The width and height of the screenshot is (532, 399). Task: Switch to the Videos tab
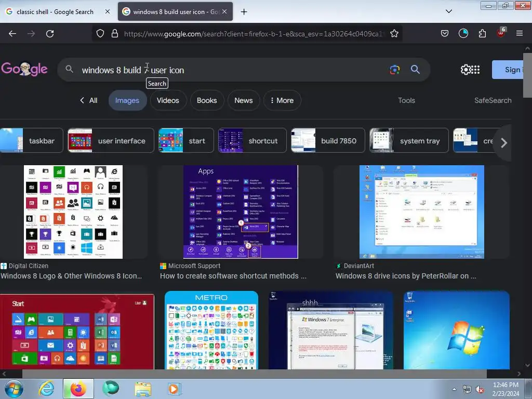168,100
